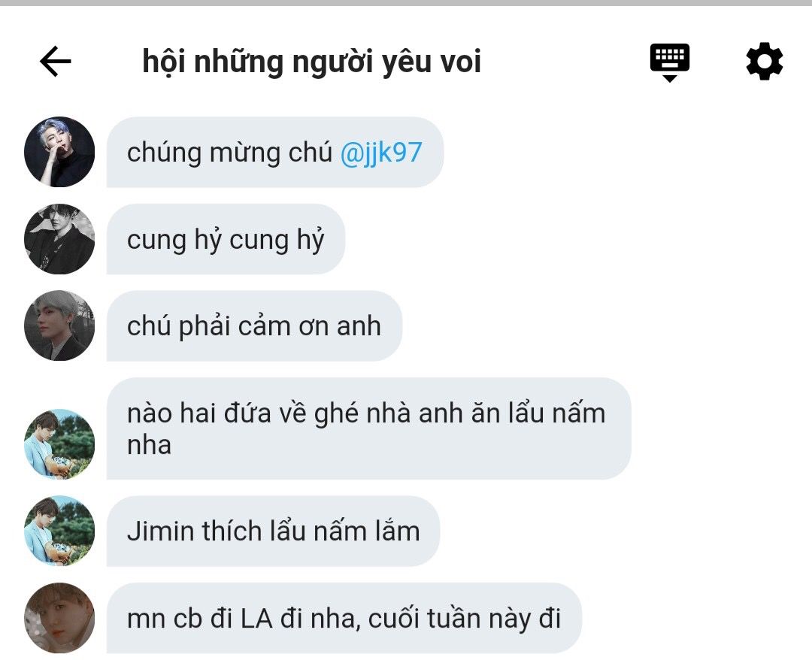Hide keyboard with the keyboard icon

[x=670, y=62]
